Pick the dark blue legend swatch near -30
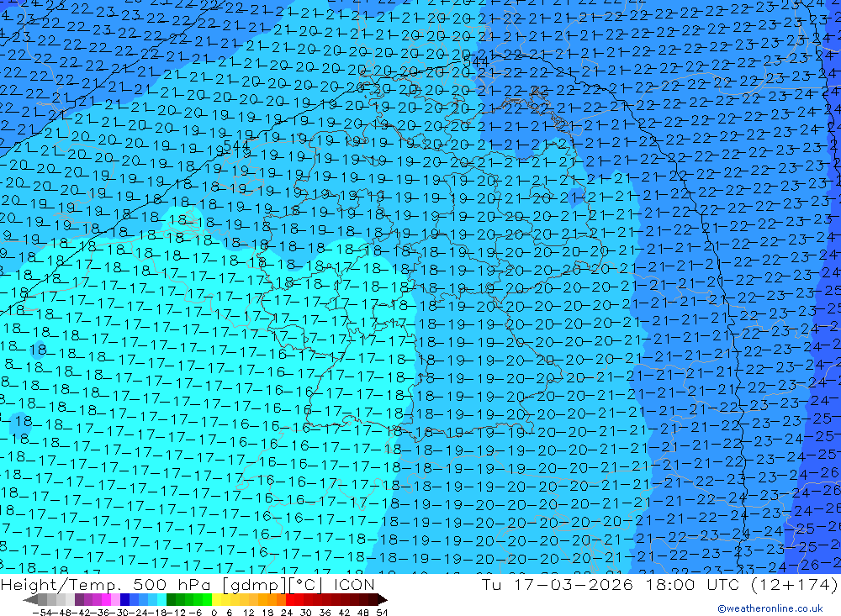 point(124,599)
